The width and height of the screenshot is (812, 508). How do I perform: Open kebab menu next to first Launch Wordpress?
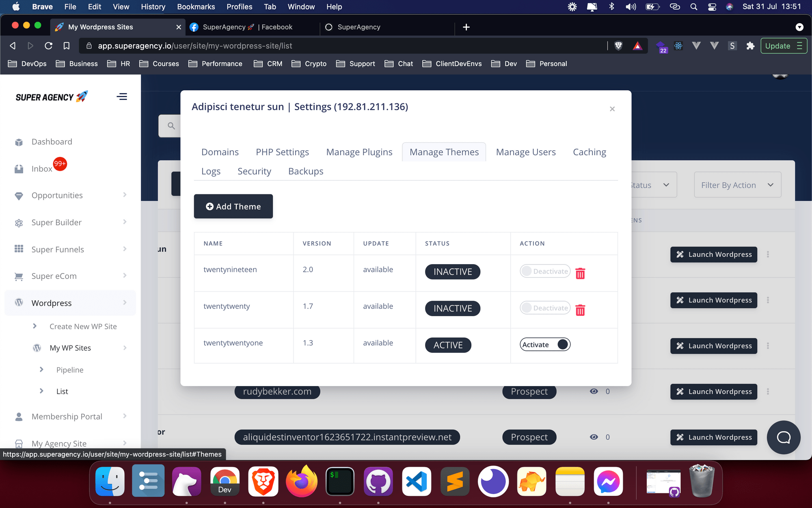pyautogui.click(x=768, y=254)
